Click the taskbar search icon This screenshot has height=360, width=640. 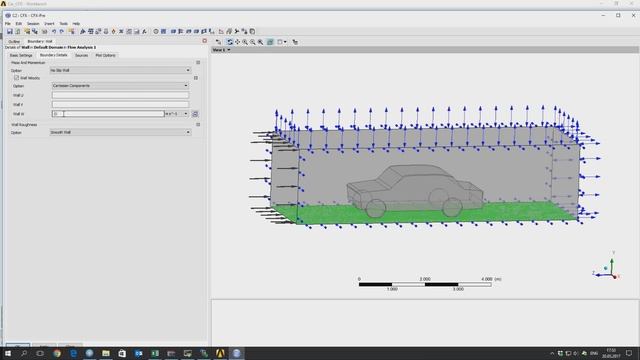pyautogui.click(x=24, y=353)
